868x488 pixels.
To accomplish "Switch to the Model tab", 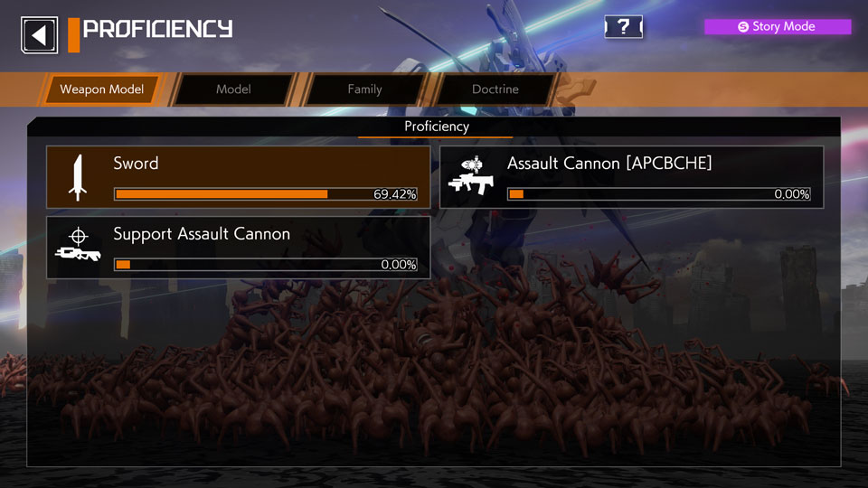I will pos(233,89).
